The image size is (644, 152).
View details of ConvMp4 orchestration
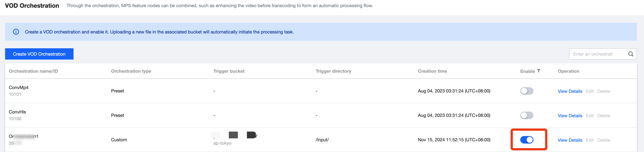[570, 91]
